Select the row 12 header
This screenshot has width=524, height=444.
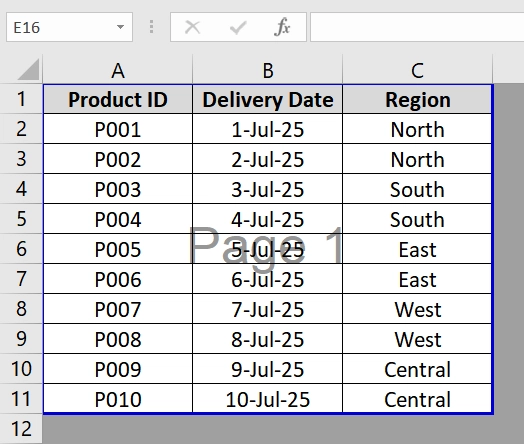pyautogui.click(x=21, y=429)
